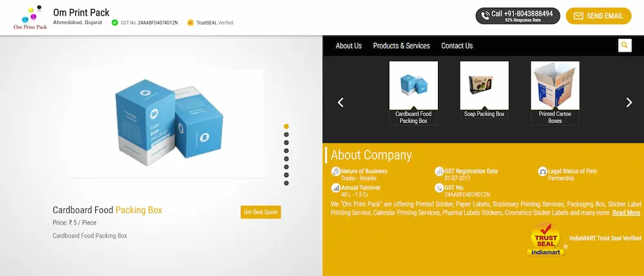The width and height of the screenshot is (644, 276).
Task: Open the About Us menu
Action: click(x=348, y=46)
